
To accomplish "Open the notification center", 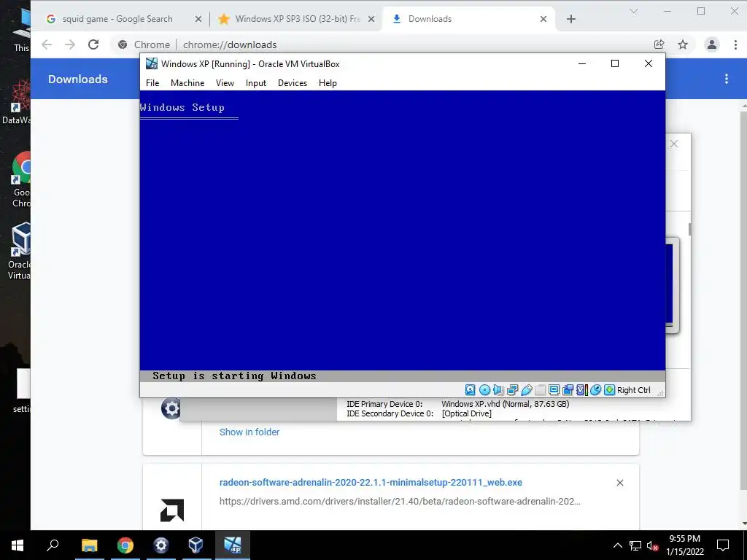I will click(x=723, y=545).
